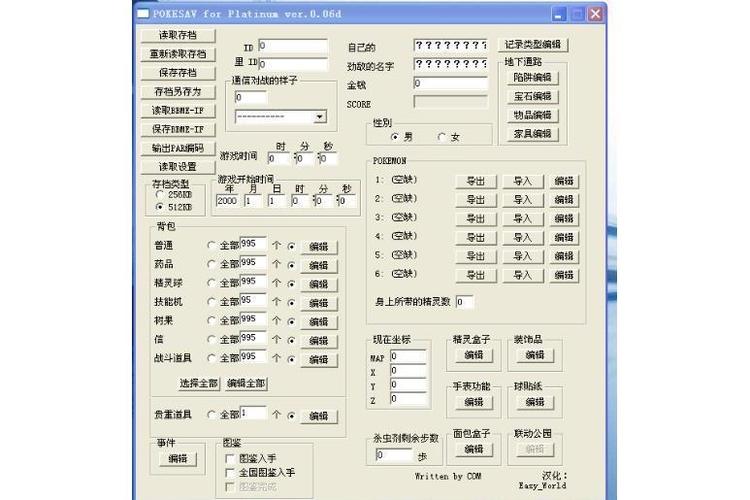Screen dimensions: 750x500
Task: Click the 信 quantity input field
Action: [x=253, y=338]
